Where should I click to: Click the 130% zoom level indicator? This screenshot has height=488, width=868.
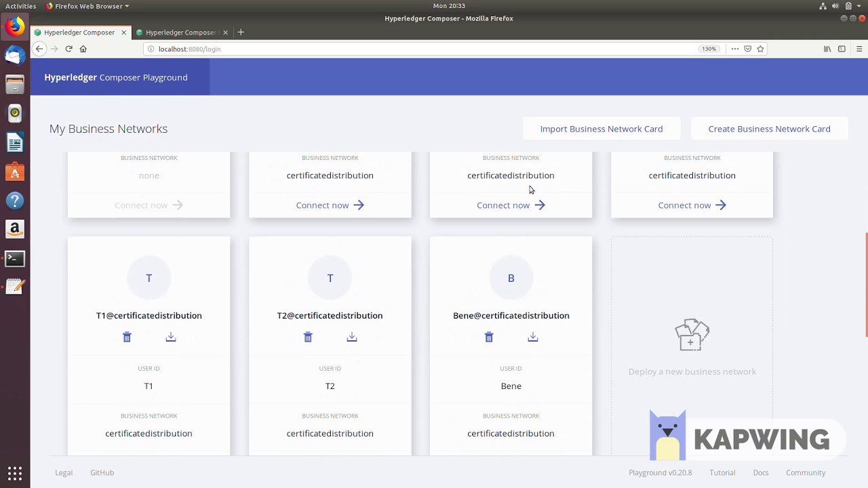[709, 49]
